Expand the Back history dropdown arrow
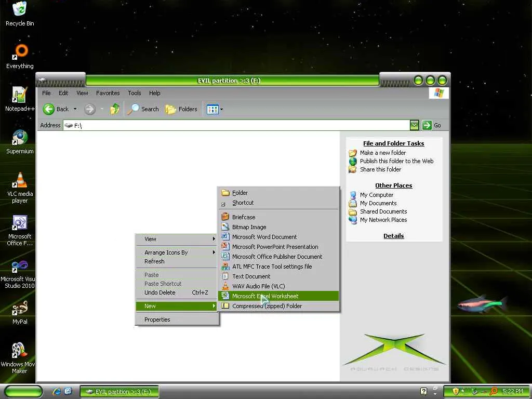The height and width of the screenshot is (399, 532). tap(75, 109)
